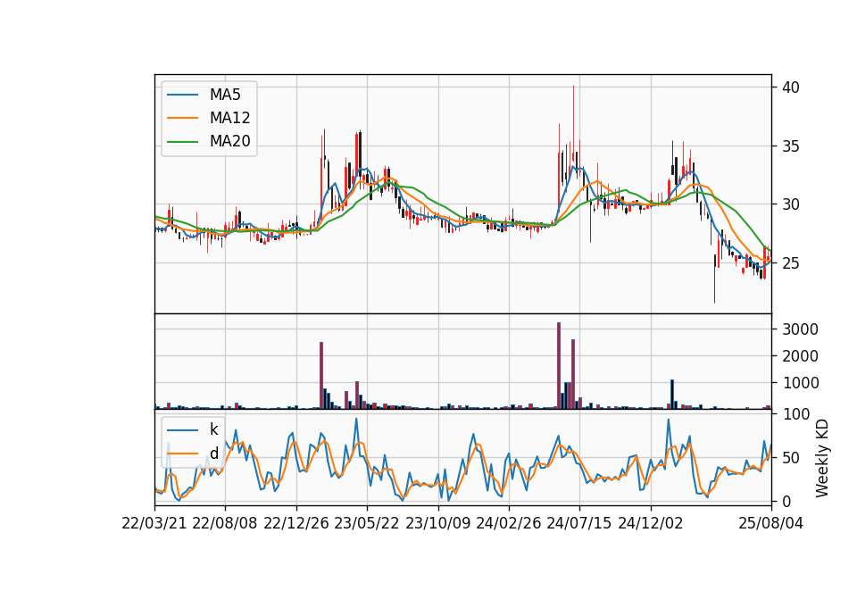The width and height of the screenshot is (857, 616).
Task: Click the orange MA12 legend line swatch
Action: coord(182,118)
